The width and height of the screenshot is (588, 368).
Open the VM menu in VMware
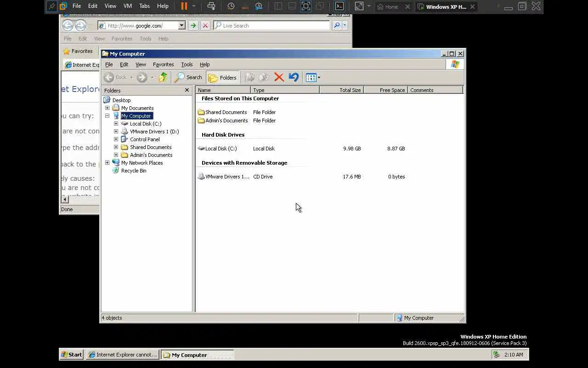point(128,6)
